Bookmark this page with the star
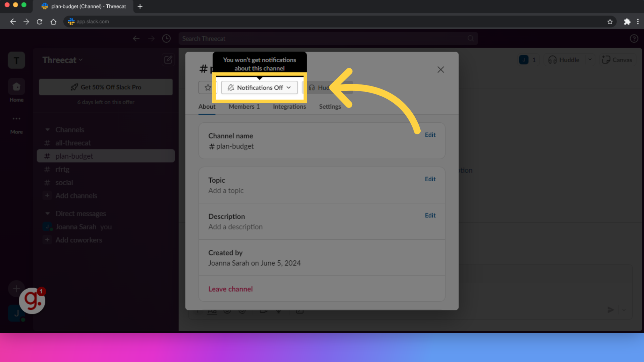This screenshot has width=644, height=362. (610, 21)
